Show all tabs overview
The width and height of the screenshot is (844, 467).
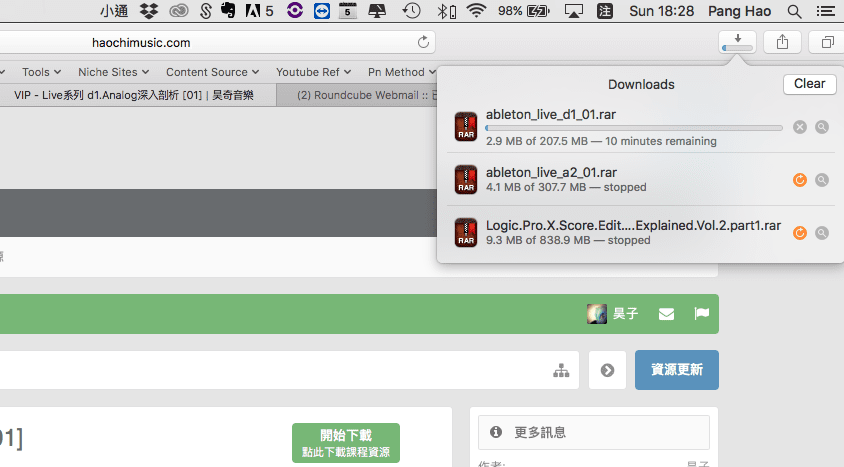[827, 42]
